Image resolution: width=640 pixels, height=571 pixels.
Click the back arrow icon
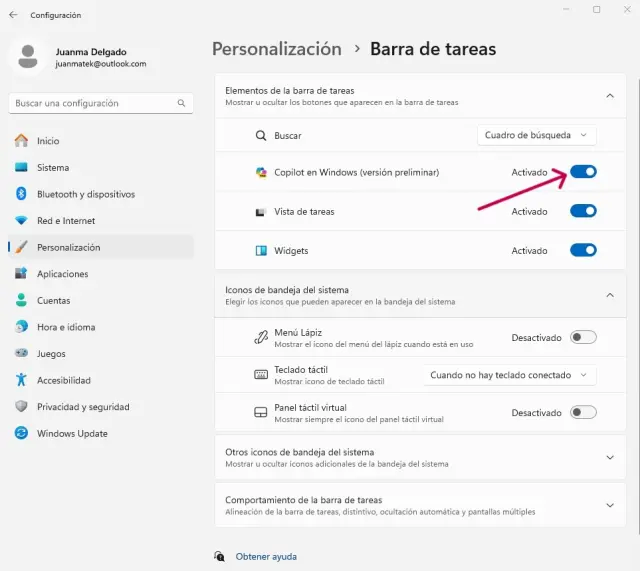pos(13,15)
